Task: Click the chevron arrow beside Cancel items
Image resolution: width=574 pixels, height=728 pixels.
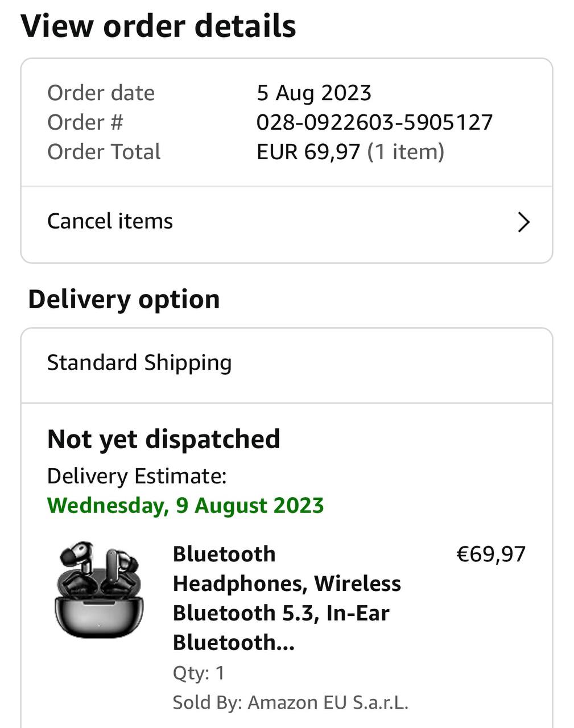Action: [x=523, y=222]
